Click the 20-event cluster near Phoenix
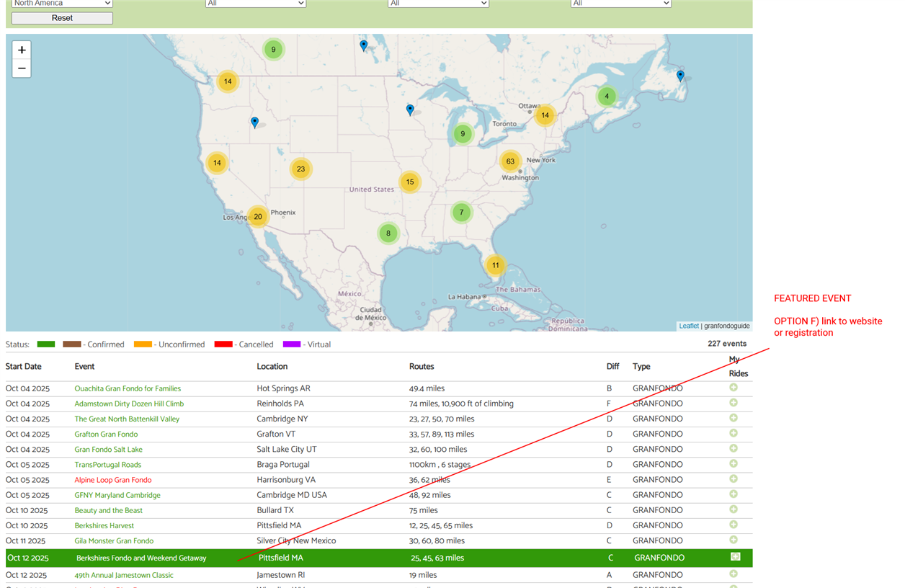 258,217
